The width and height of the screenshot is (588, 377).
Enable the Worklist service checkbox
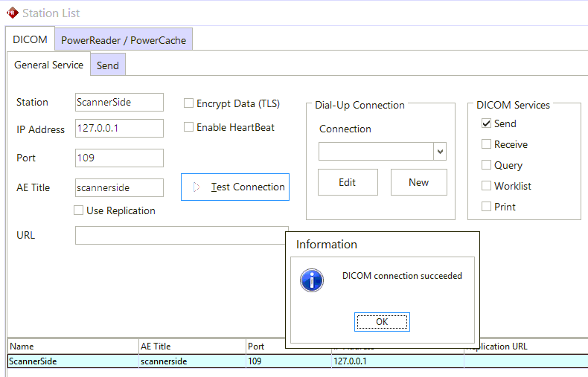(486, 187)
